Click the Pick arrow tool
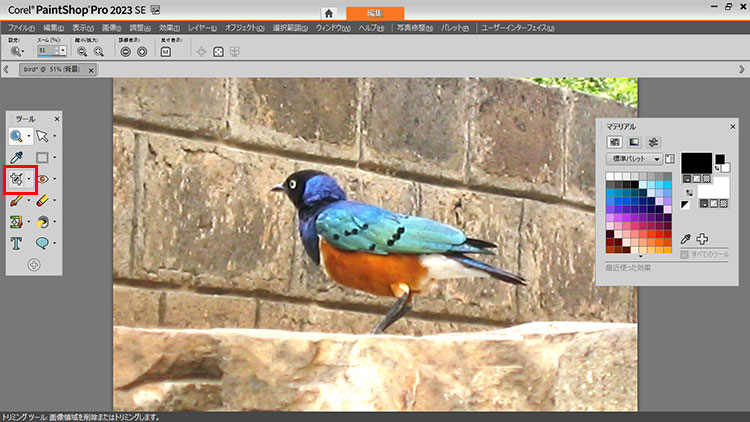750x422 pixels. pos(43,136)
